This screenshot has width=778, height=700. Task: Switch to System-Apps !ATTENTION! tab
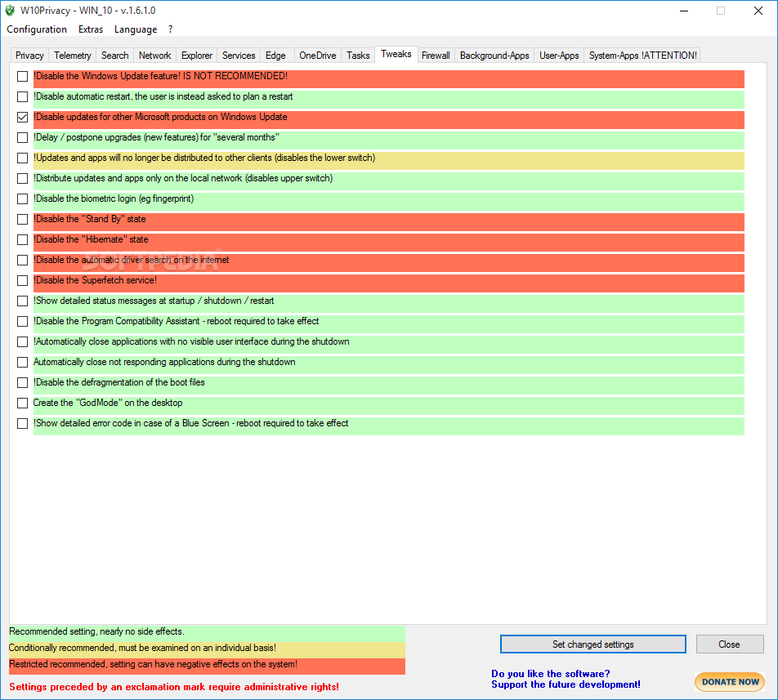[x=642, y=56]
